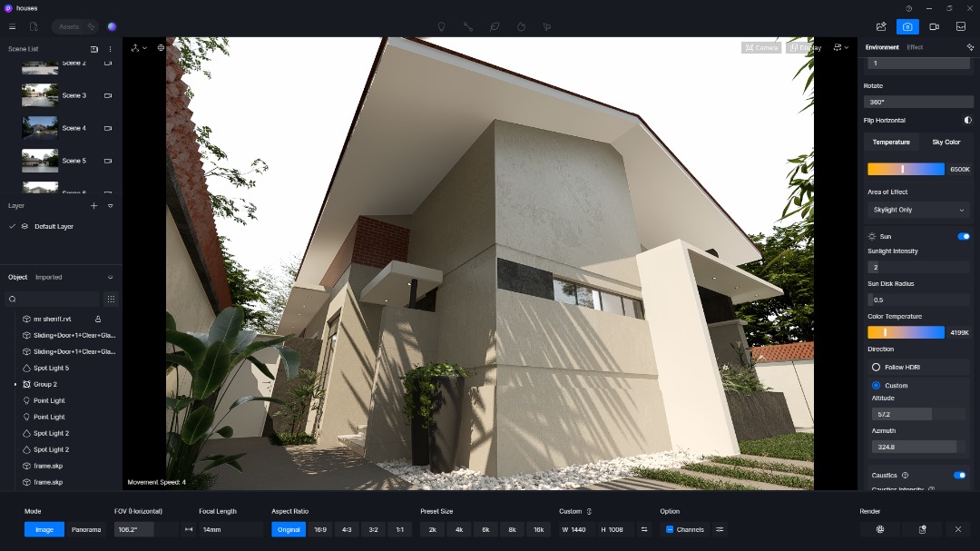Open the Area of Effect dropdown
This screenshot has height=551, width=980.
[x=918, y=210]
